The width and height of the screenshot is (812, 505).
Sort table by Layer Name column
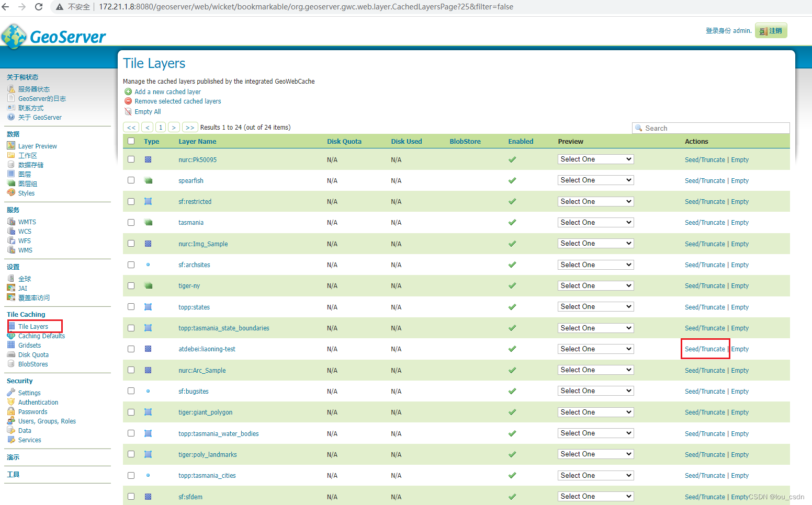click(x=197, y=141)
